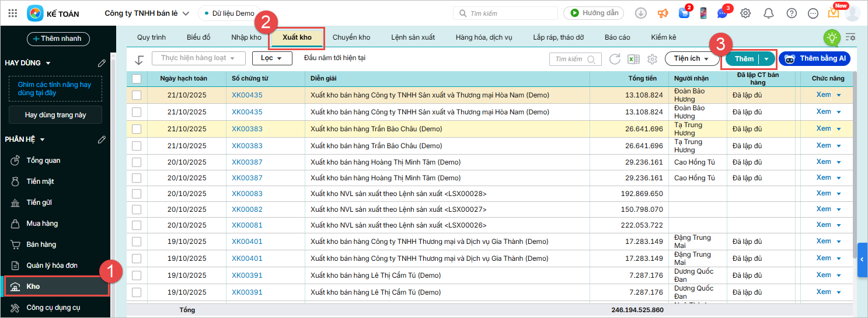Open the shopping cart icon
The height and width of the screenshot is (318, 868).
click(683, 13)
